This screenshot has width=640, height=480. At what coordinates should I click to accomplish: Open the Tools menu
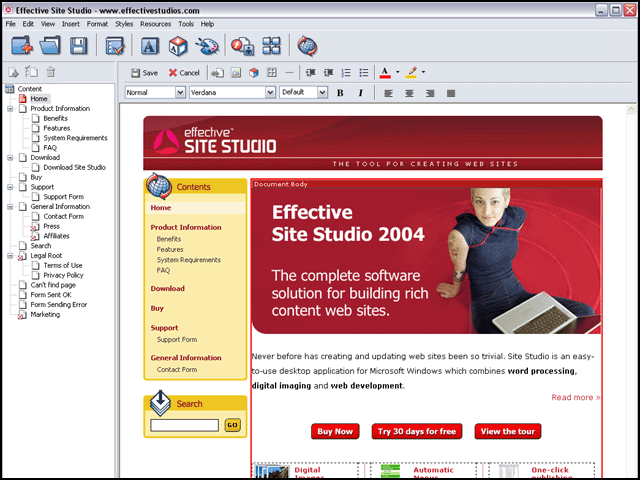pyautogui.click(x=186, y=24)
